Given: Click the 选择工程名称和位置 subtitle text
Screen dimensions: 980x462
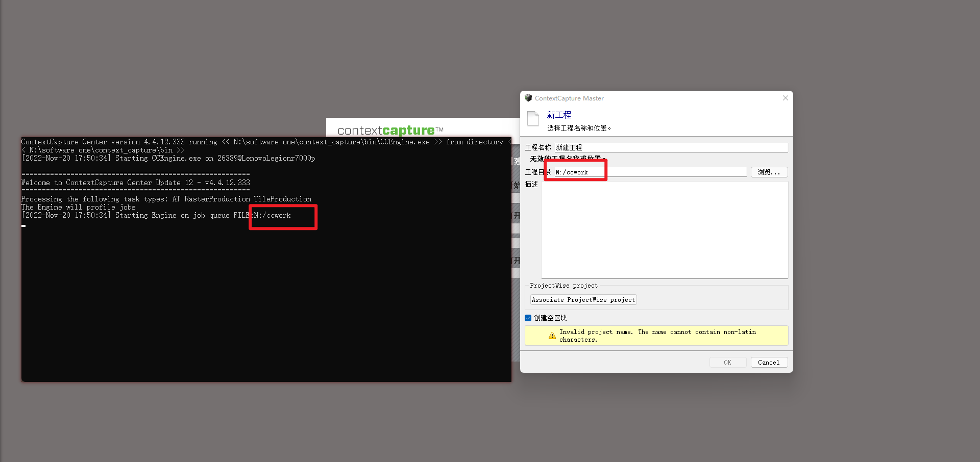Looking at the screenshot, I should tap(579, 128).
